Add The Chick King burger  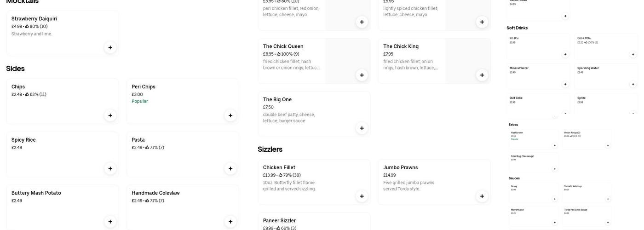(x=482, y=75)
